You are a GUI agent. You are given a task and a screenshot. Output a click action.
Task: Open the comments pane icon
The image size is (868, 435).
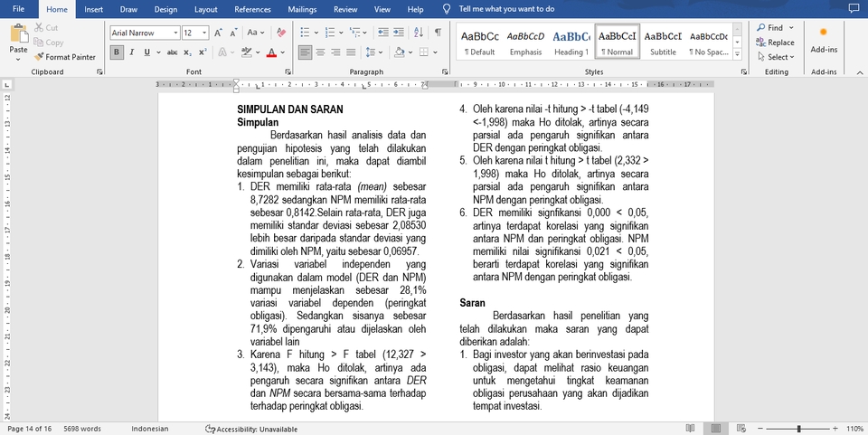[853, 8]
